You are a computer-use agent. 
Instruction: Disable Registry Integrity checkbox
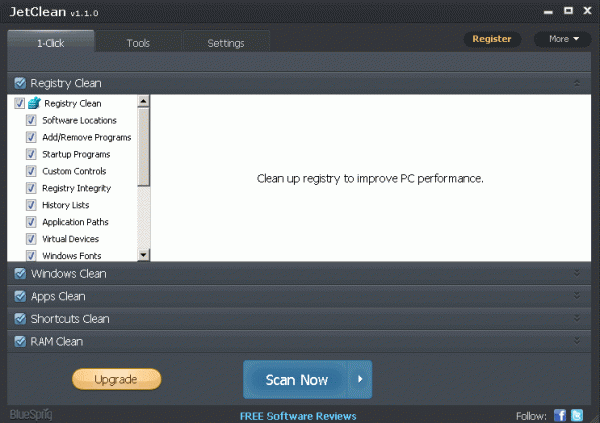(31, 188)
